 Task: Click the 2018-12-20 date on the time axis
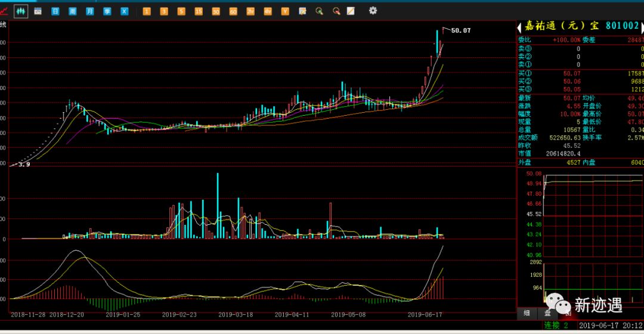click(67, 315)
